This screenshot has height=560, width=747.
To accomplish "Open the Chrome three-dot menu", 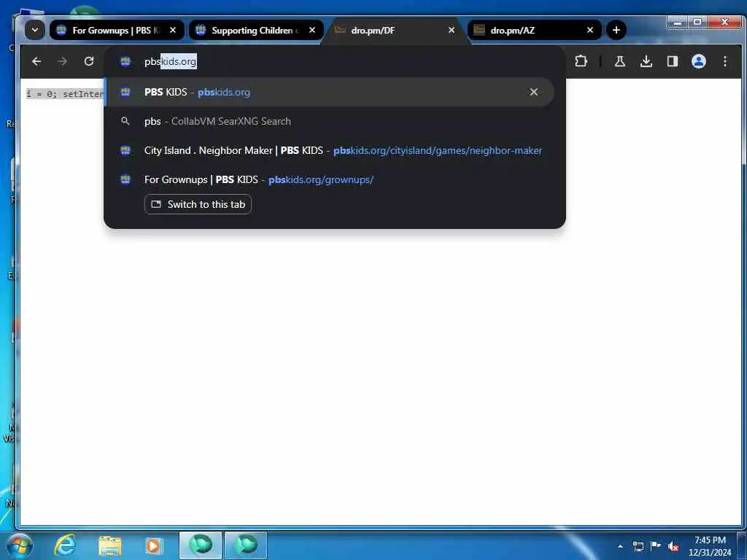I will pyautogui.click(x=724, y=61).
